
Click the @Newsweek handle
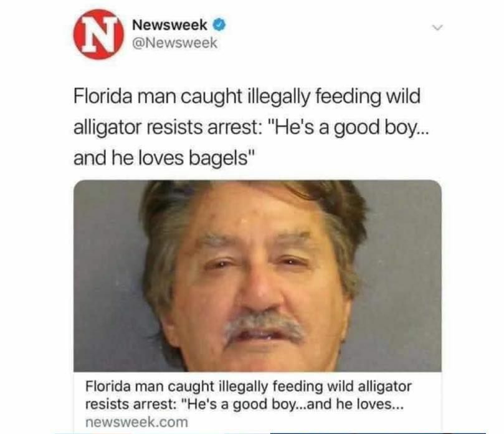pos(175,43)
